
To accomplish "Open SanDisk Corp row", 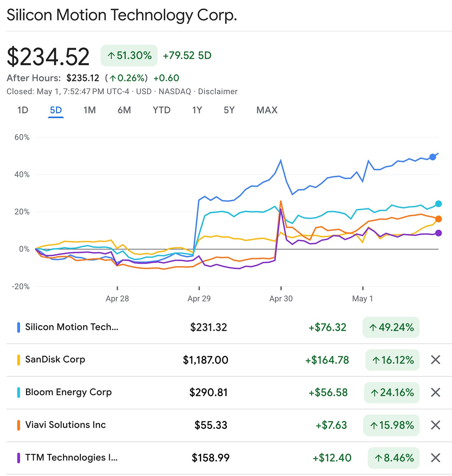I will point(229,360).
